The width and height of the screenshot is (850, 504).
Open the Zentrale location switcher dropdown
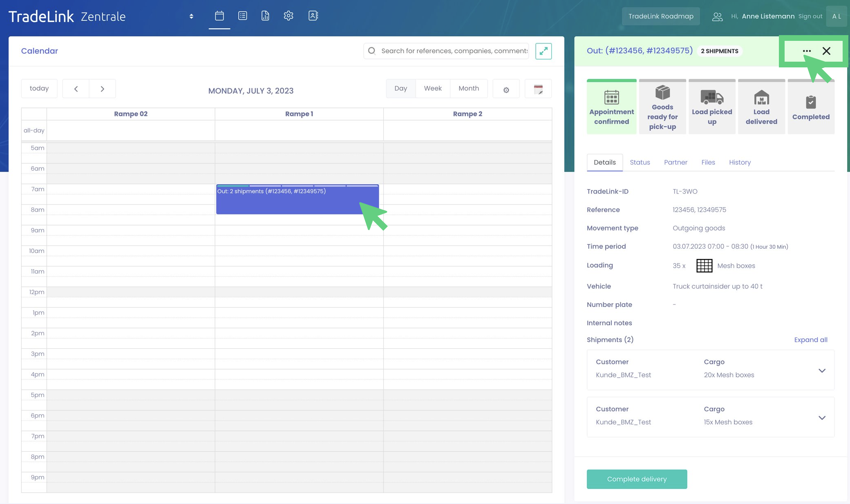pos(191,16)
